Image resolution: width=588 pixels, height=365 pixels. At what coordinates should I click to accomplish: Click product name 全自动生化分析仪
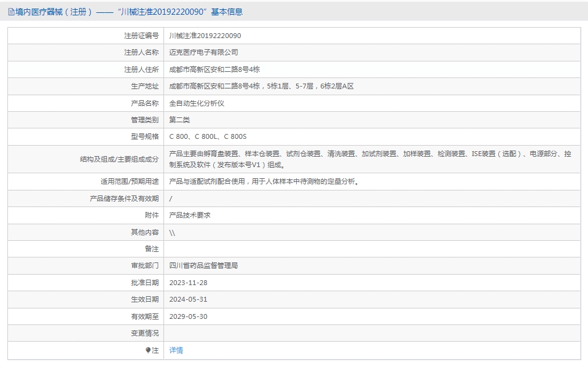click(197, 103)
